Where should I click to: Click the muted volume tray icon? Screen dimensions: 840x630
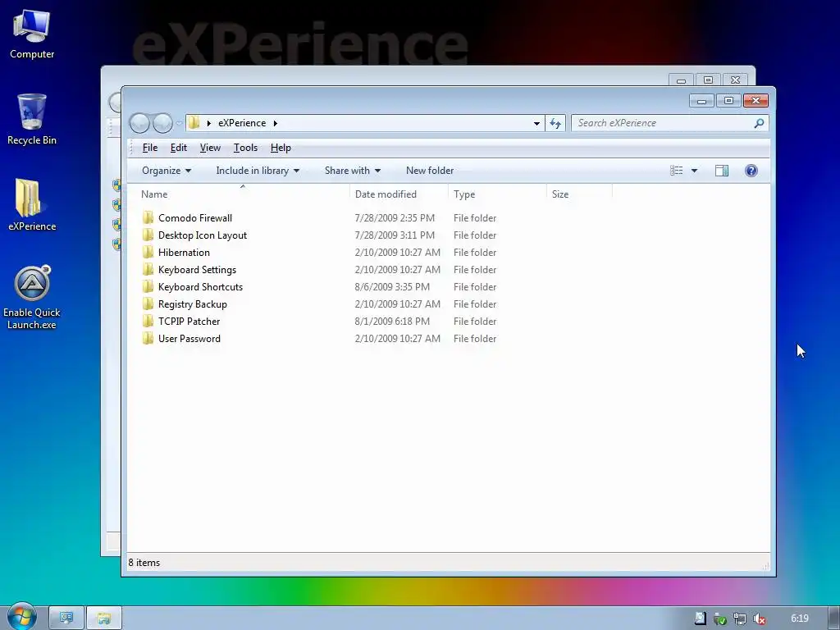pos(759,619)
